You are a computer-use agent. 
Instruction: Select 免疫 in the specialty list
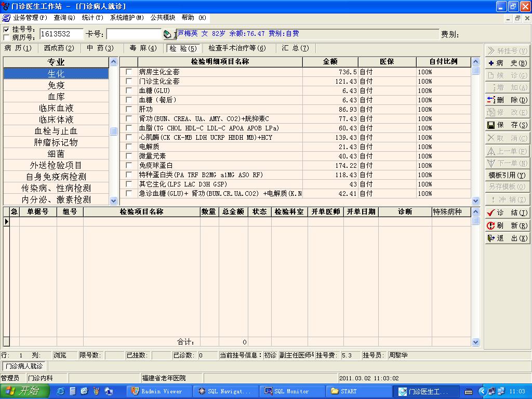point(56,85)
